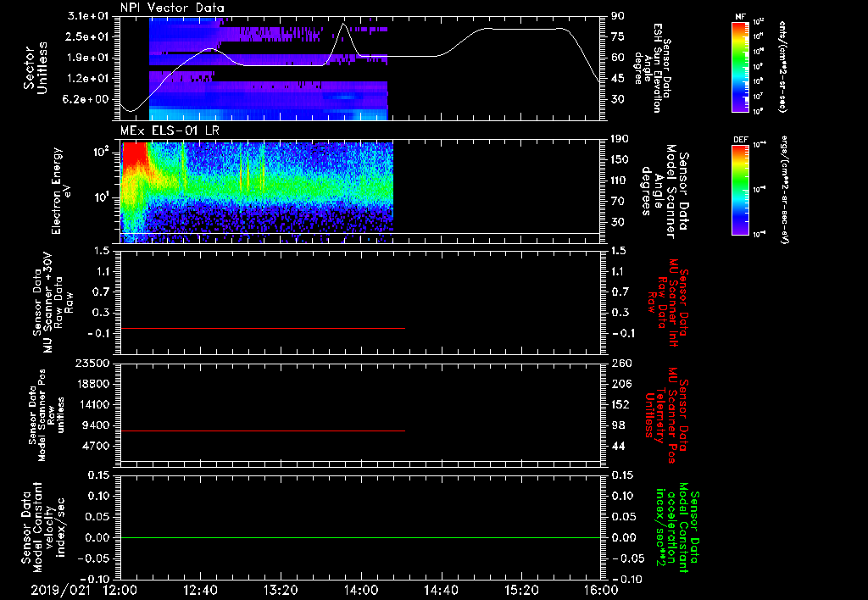
Task: Click the "DEF" color bar label
Action: click(740, 140)
